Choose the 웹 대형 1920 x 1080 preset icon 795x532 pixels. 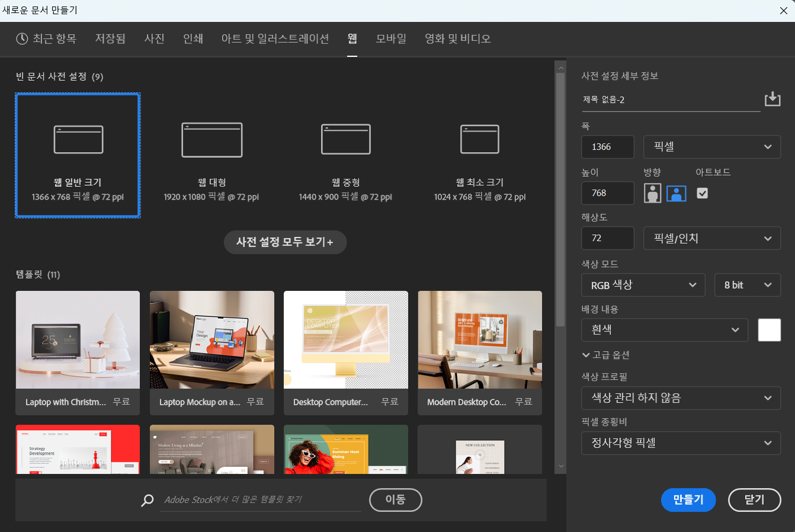211,140
